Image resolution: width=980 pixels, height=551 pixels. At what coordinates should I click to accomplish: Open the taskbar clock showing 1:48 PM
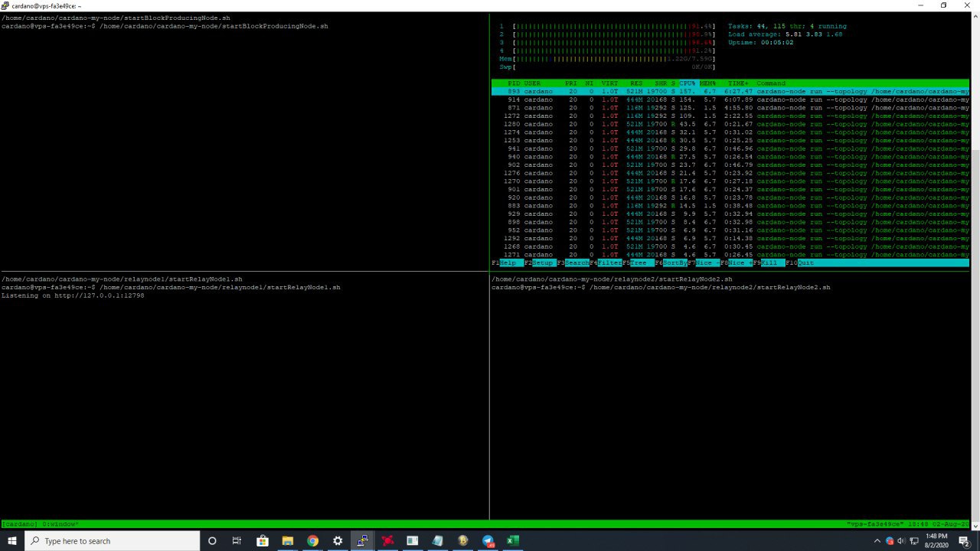(x=936, y=540)
